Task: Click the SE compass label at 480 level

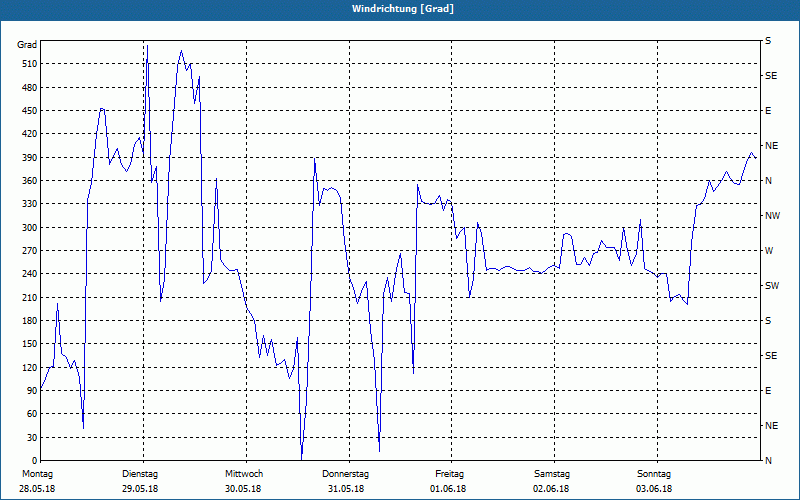Action: tap(771, 76)
